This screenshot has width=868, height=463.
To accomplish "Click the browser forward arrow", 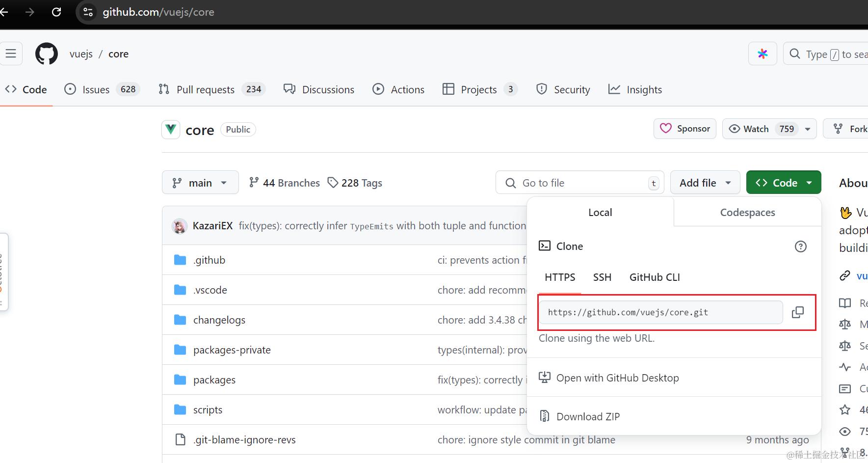I will (x=30, y=12).
